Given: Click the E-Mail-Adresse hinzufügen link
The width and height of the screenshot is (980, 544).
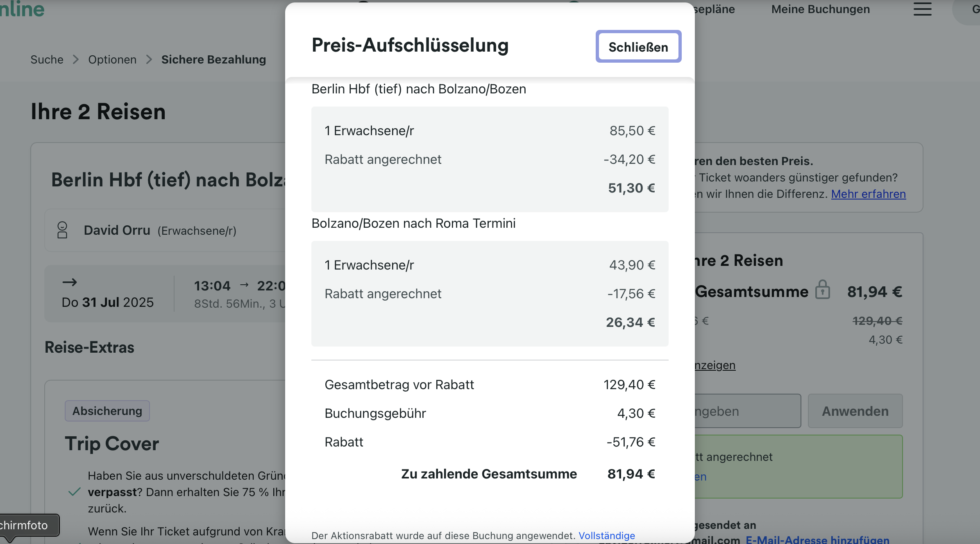Looking at the screenshot, I should [x=817, y=540].
